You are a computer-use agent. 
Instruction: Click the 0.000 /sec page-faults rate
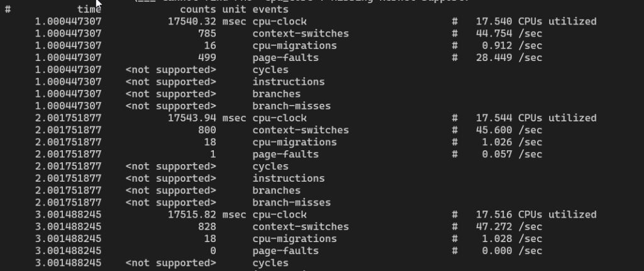coord(512,251)
